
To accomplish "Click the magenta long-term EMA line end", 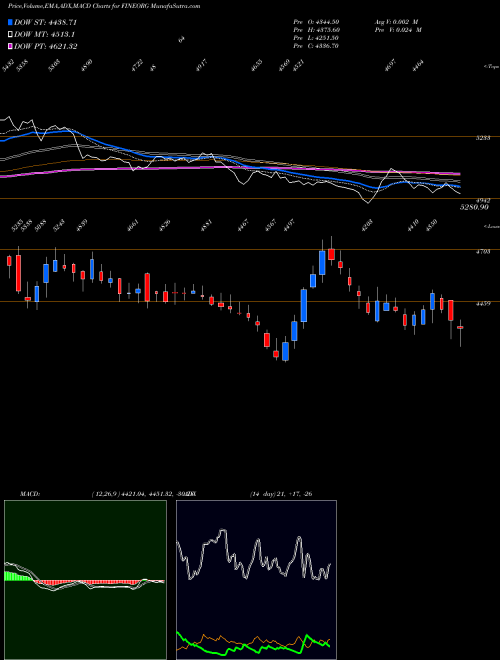I will [458, 173].
